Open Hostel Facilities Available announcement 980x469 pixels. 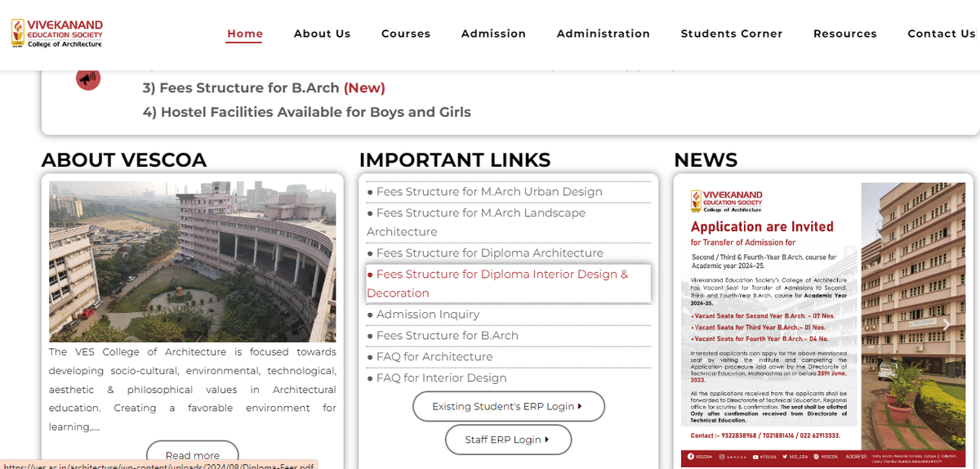[x=307, y=112]
